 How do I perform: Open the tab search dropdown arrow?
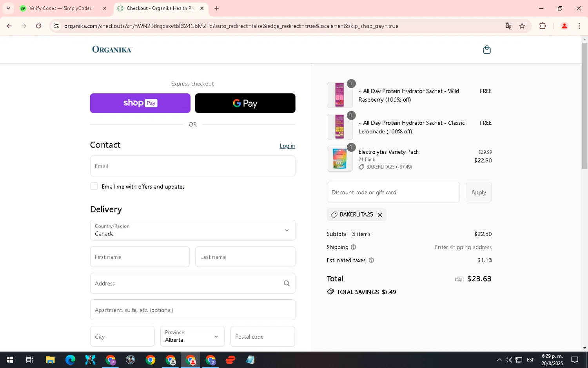pyautogui.click(x=8, y=8)
